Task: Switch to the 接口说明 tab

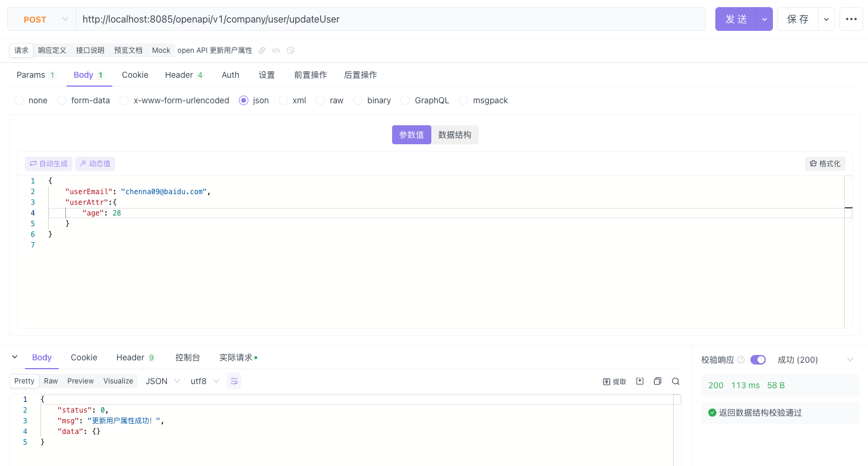Action: [90, 50]
